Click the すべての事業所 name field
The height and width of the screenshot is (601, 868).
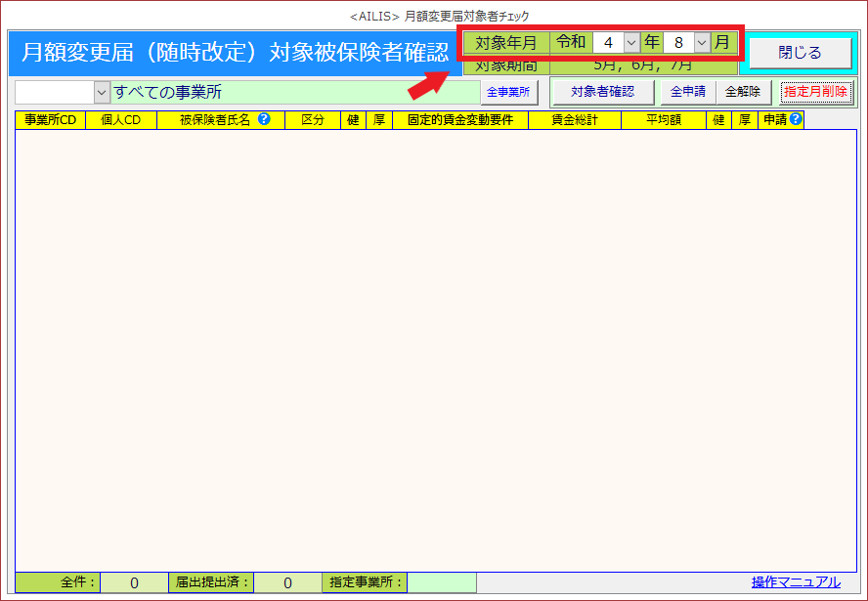coord(295,92)
